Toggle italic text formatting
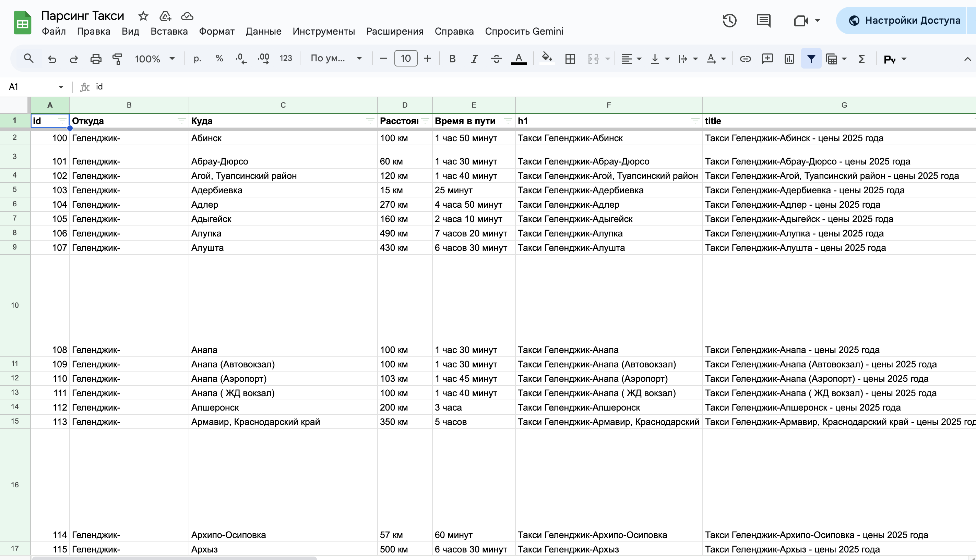The height and width of the screenshot is (560, 976). pyautogui.click(x=474, y=59)
